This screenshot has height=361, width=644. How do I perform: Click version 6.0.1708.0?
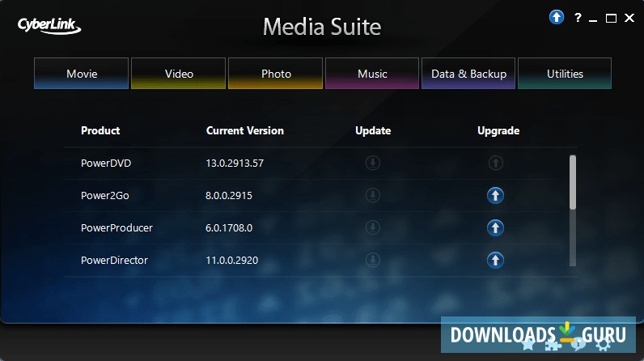click(229, 227)
